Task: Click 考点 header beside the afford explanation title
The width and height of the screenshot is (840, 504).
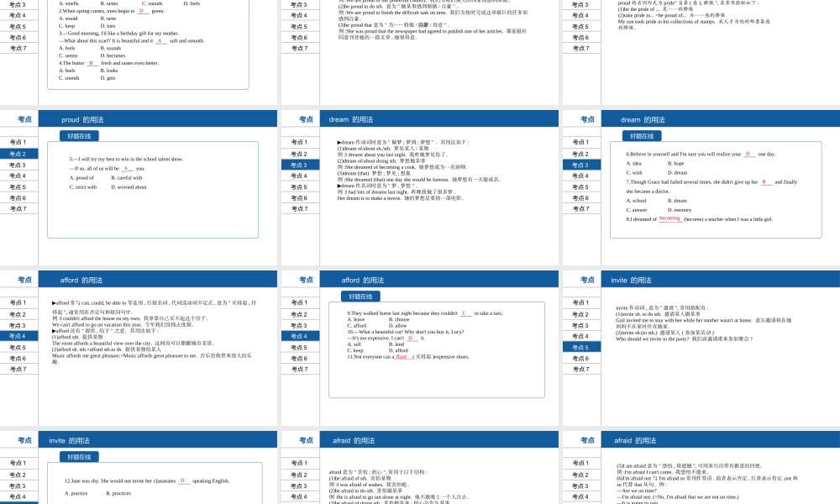Action: pos(24,280)
